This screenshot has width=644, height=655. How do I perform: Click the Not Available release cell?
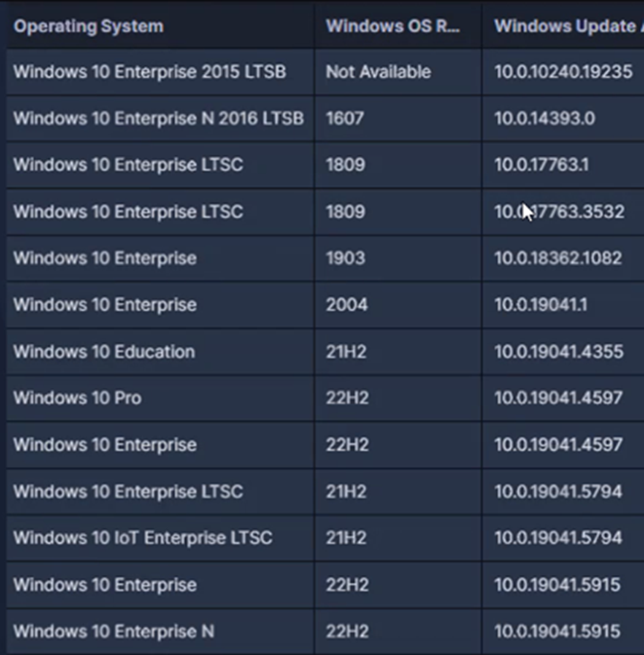point(378,72)
